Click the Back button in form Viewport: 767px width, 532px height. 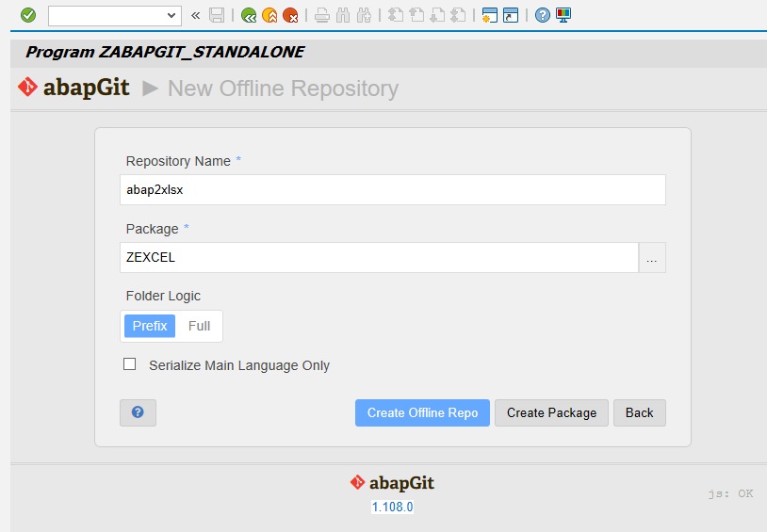[640, 412]
